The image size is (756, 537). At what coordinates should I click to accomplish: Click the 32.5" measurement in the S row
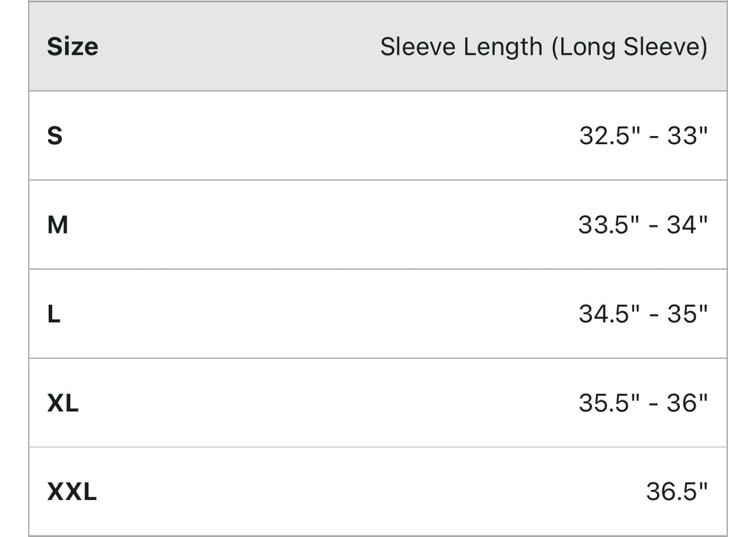click(610, 136)
